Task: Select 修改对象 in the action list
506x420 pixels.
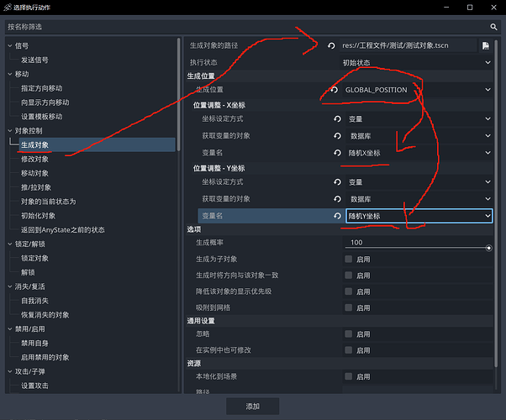Action: point(35,159)
